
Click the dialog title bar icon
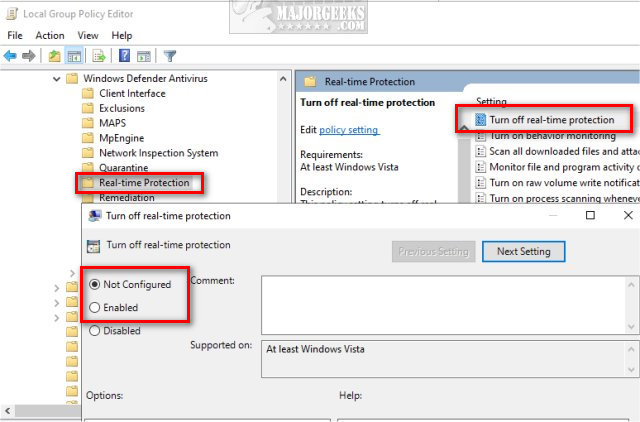coord(95,215)
